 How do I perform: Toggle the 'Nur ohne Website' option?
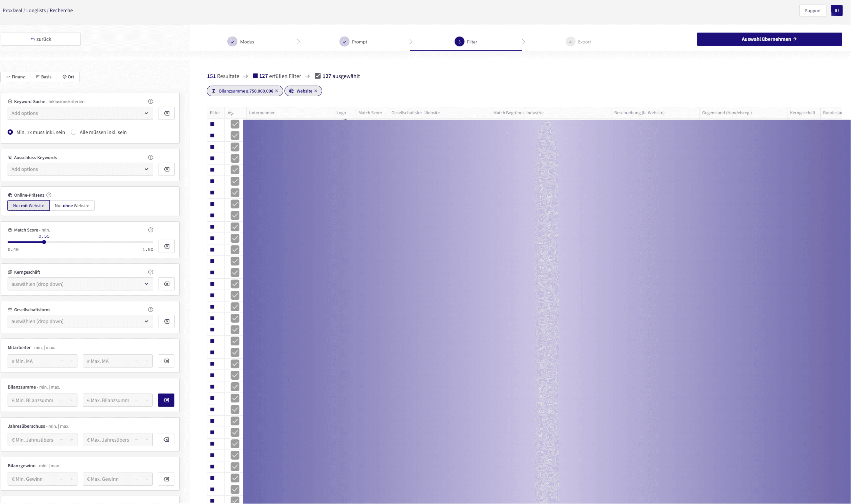point(72,206)
